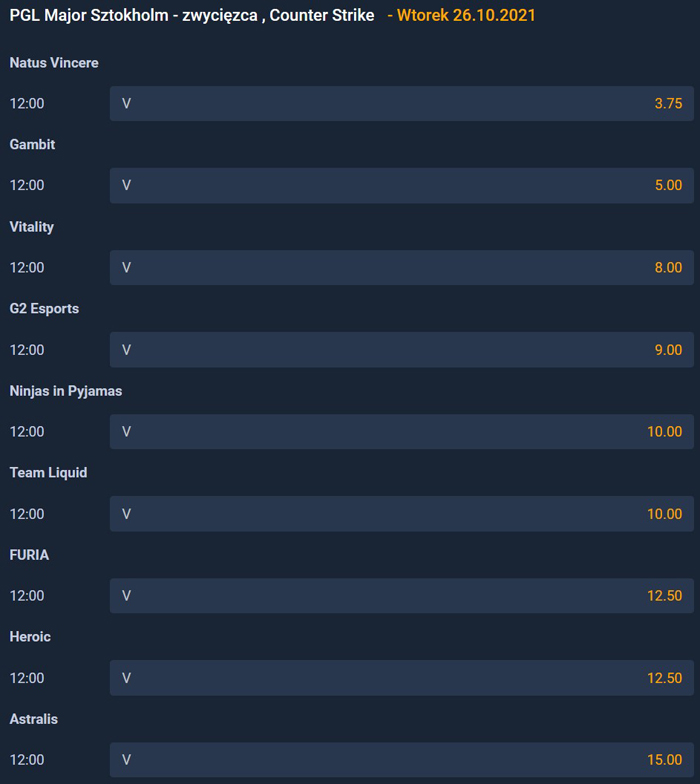Select the Astralis team heading
The image size is (700, 784).
(x=33, y=719)
